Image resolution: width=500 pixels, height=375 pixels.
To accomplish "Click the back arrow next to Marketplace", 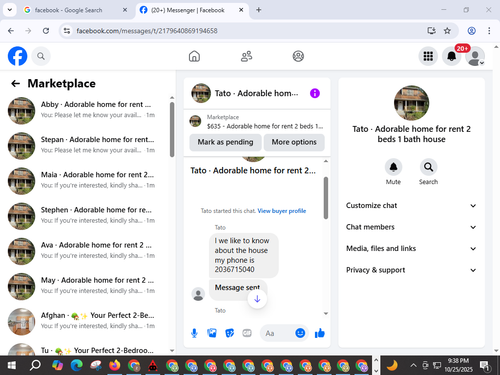I will 15,83.
